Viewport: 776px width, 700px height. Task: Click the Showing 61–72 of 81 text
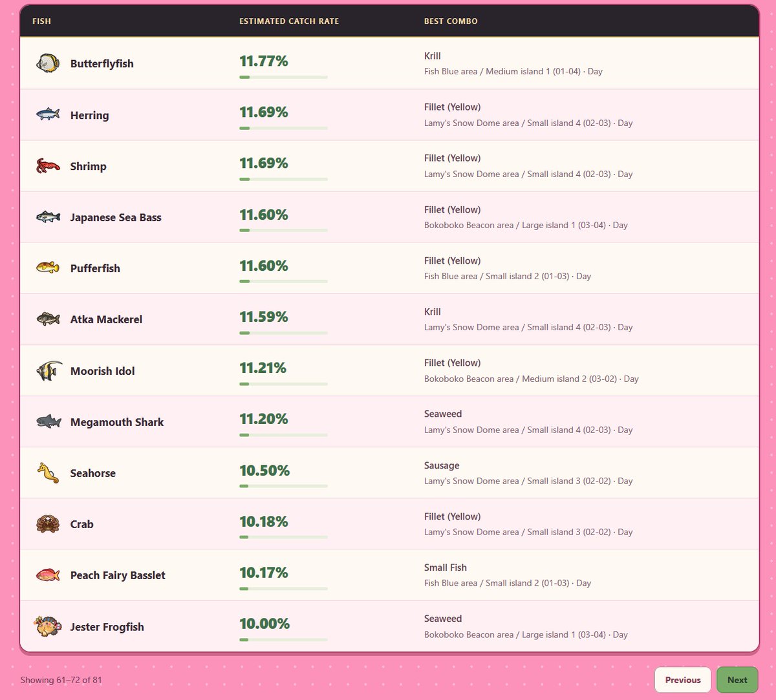click(x=61, y=680)
